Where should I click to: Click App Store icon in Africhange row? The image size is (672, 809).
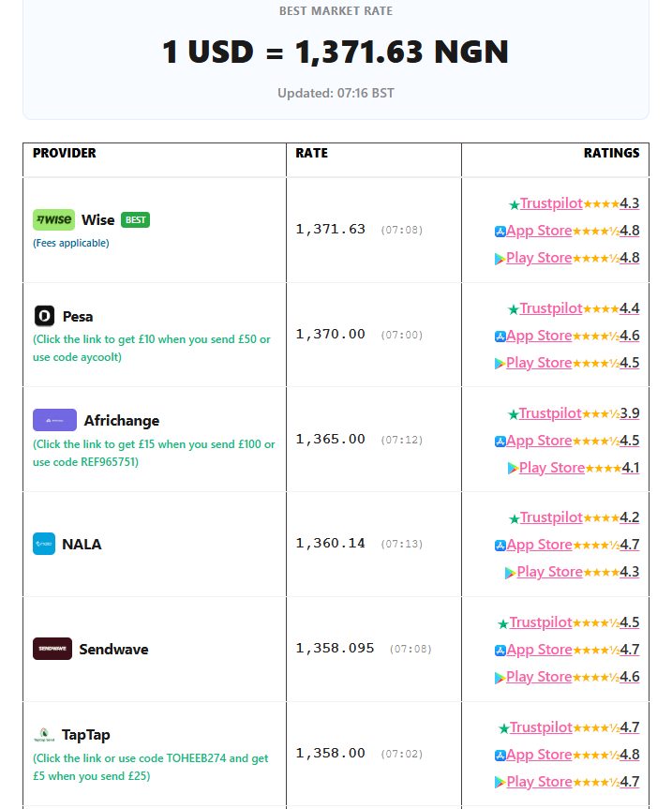pos(500,442)
